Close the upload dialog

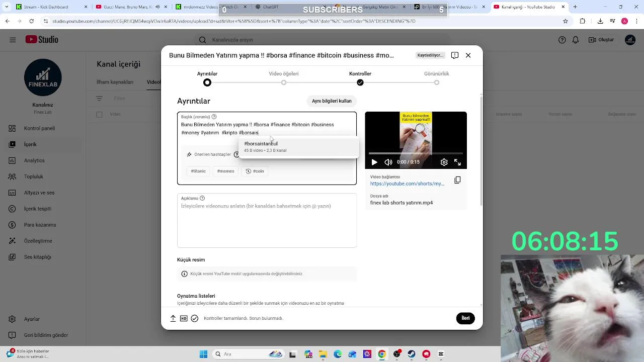pos(468,55)
